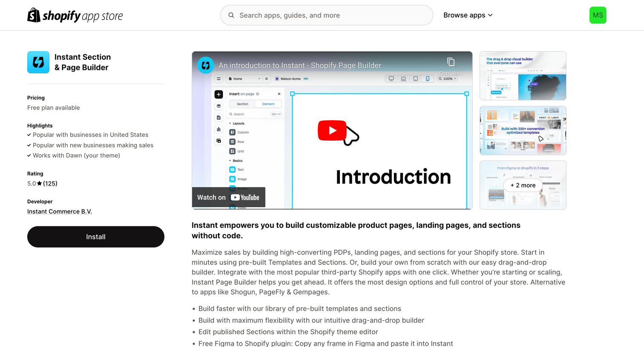The width and height of the screenshot is (644, 347).
Task: Open 300+ conversion optimized templates thumbnail
Action: (x=523, y=130)
